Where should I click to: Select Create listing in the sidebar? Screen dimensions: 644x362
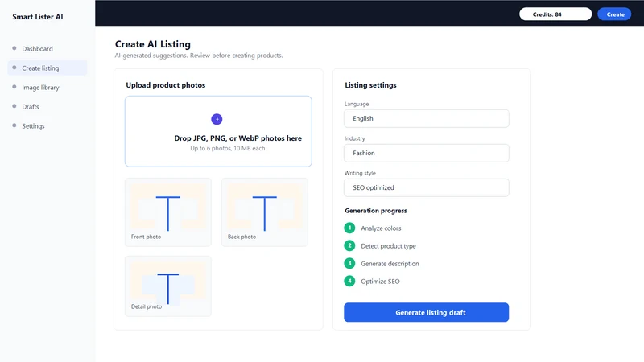pos(47,68)
